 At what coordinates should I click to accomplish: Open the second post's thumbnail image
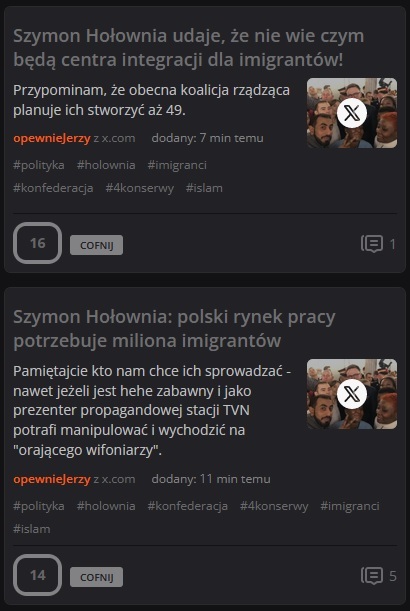tap(352, 394)
